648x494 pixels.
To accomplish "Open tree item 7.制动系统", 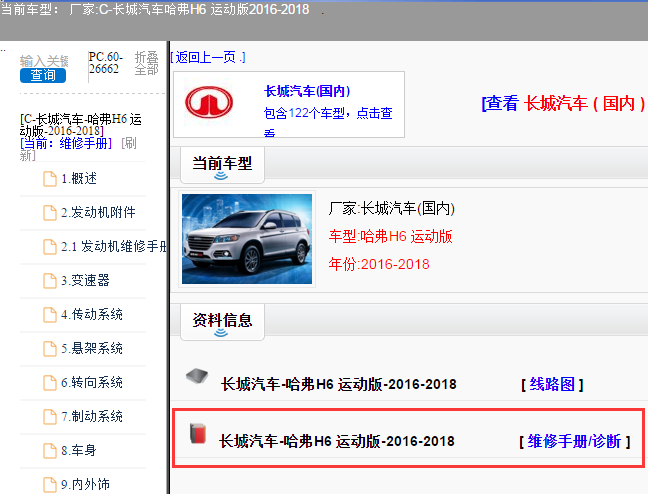I will coord(92,416).
